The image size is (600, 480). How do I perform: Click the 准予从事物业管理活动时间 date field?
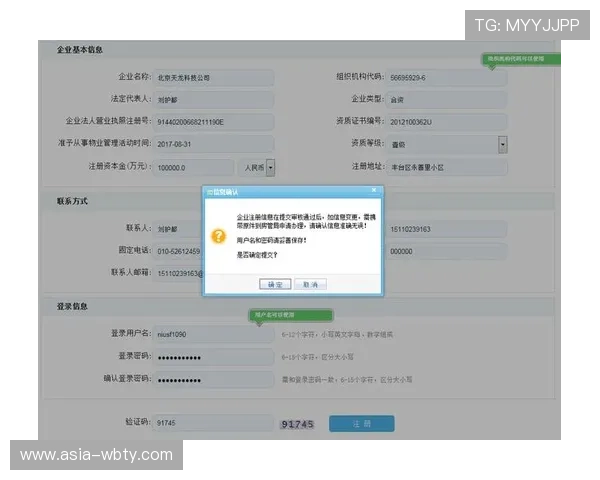(x=214, y=144)
